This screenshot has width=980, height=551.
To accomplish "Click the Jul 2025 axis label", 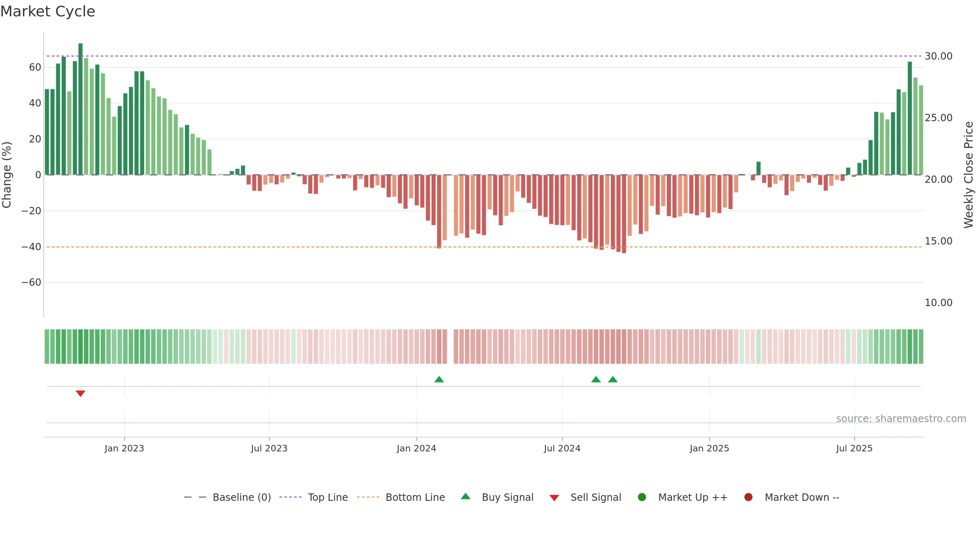I will [854, 448].
